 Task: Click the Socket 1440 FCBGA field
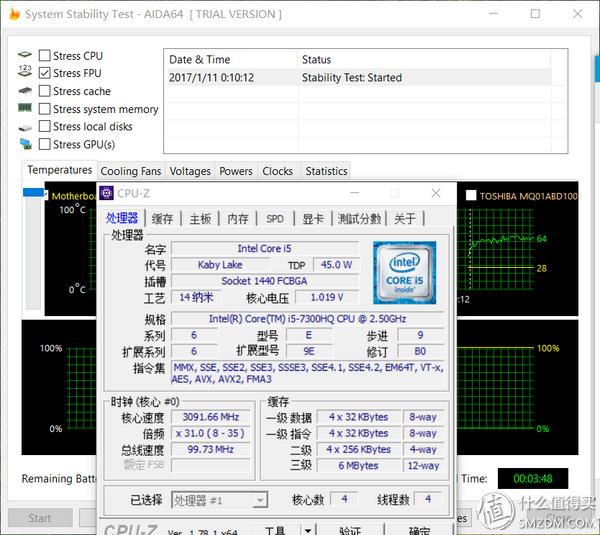tap(265, 281)
